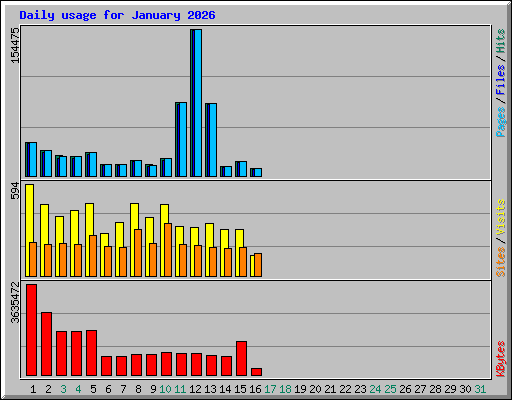Select the day 15 red KBytes bar
Viewport: 512px width, 400px height.
tap(241, 359)
